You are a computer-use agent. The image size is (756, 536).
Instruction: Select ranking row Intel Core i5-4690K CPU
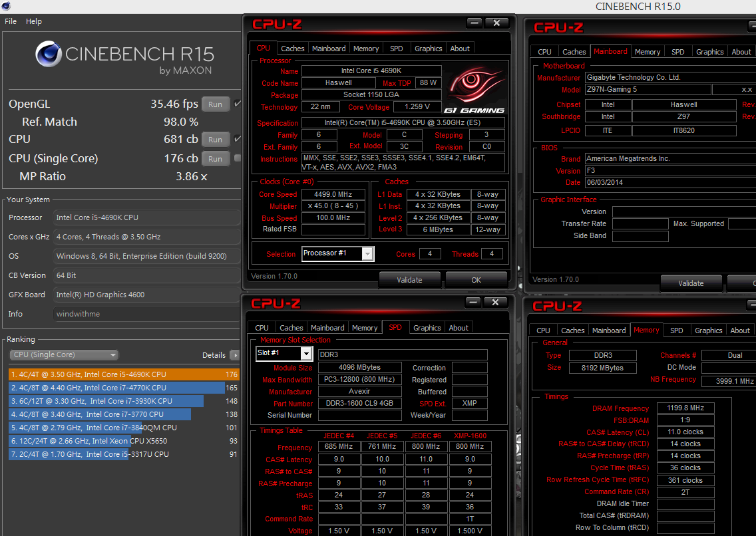tap(124, 374)
